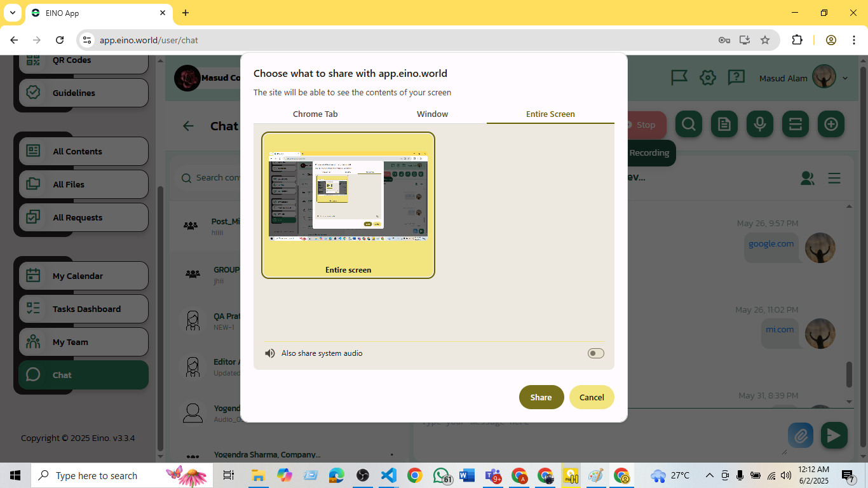Go back using the Chat arrow

point(188,126)
